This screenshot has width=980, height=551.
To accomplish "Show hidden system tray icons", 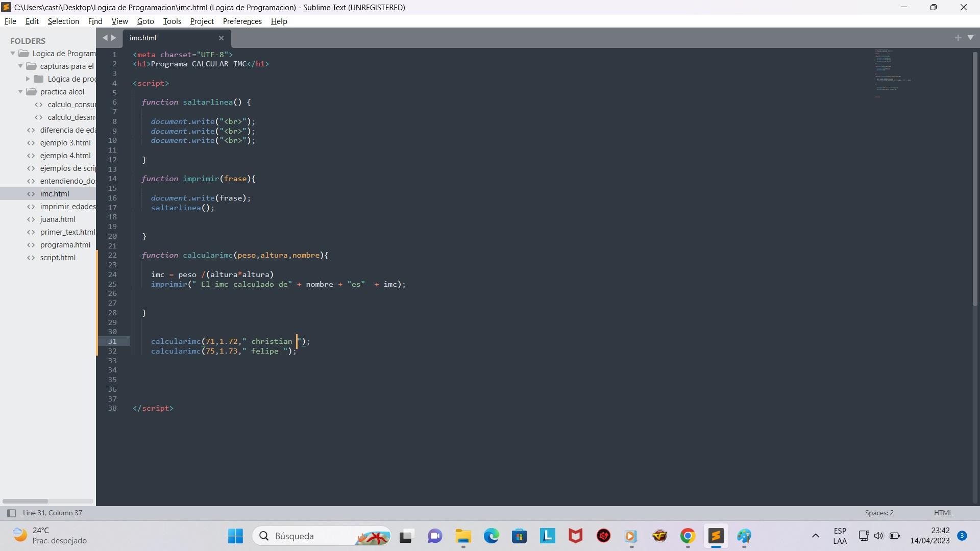I will point(816,536).
